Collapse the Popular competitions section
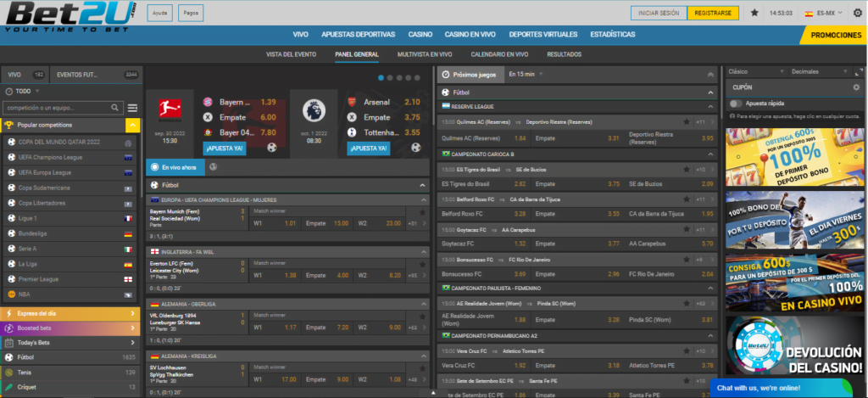 (132, 125)
